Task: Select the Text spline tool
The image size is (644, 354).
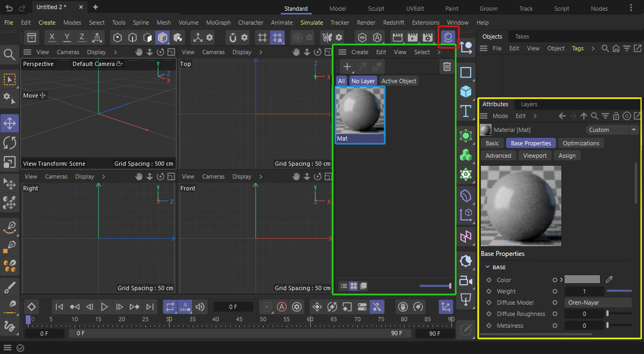Action: 466,112
